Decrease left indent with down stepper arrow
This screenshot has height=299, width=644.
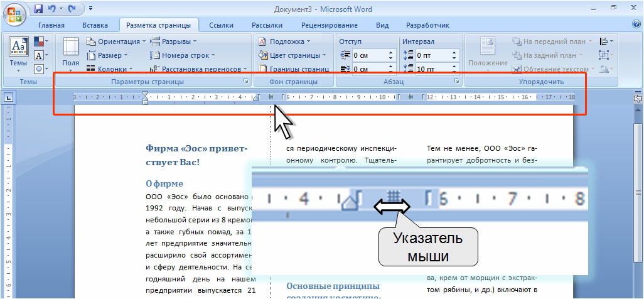(391, 58)
